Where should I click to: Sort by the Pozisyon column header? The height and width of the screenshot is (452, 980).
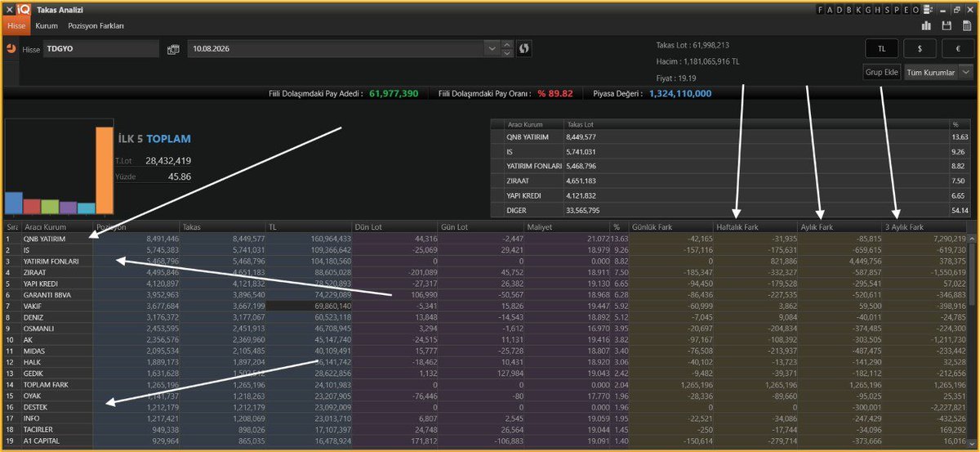136,226
